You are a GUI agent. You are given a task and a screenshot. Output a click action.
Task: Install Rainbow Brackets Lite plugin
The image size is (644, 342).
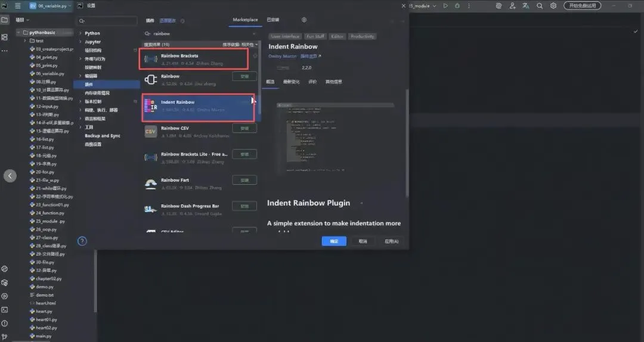tap(244, 154)
